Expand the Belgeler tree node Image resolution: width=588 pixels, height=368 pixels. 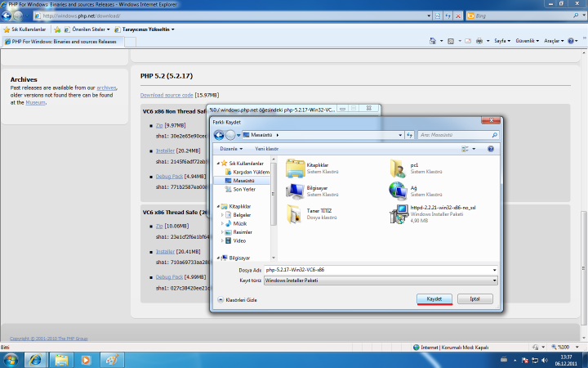[222, 215]
